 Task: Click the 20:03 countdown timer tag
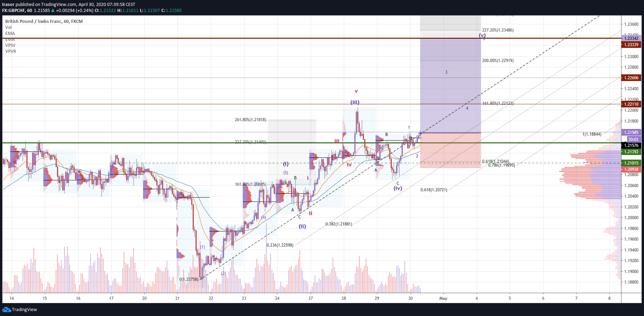coord(633,139)
